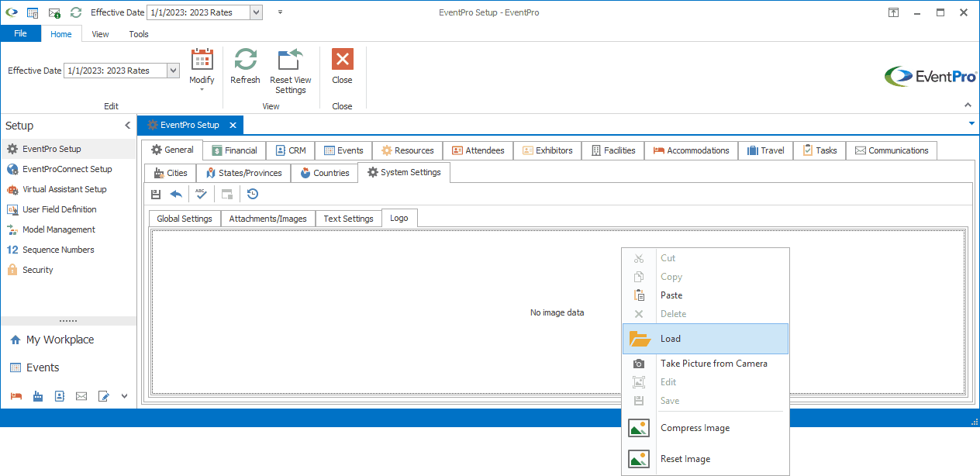Collapse the Setup navigation panel
This screenshot has width=980, height=476.
coord(128,126)
